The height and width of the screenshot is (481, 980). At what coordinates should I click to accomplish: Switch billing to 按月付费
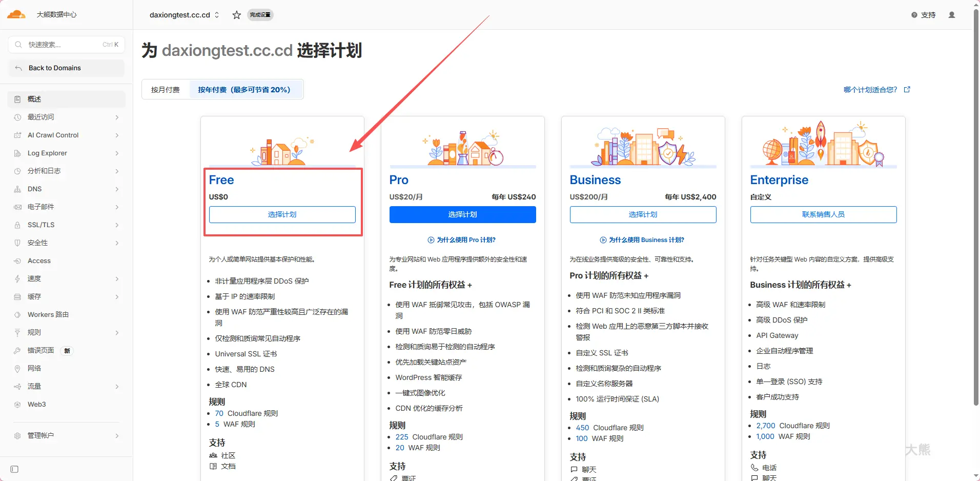pos(165,89)
